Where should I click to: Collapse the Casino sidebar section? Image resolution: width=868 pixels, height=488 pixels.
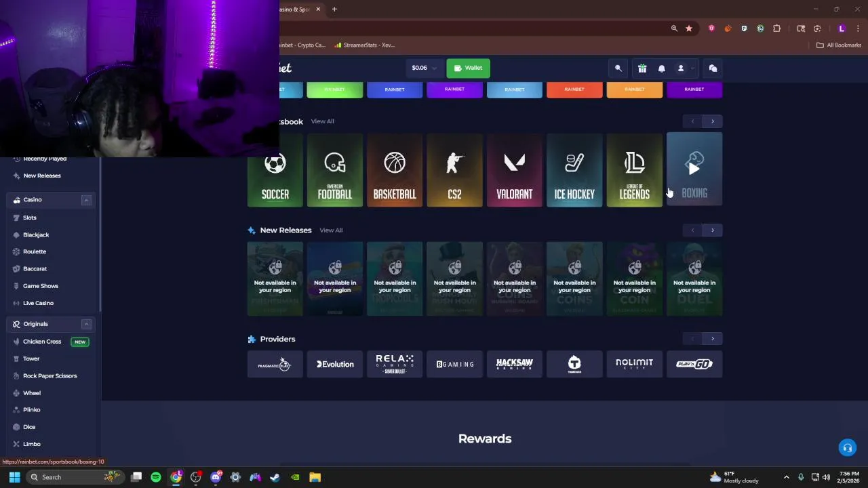pyautogui.click(x=86, y=200)
